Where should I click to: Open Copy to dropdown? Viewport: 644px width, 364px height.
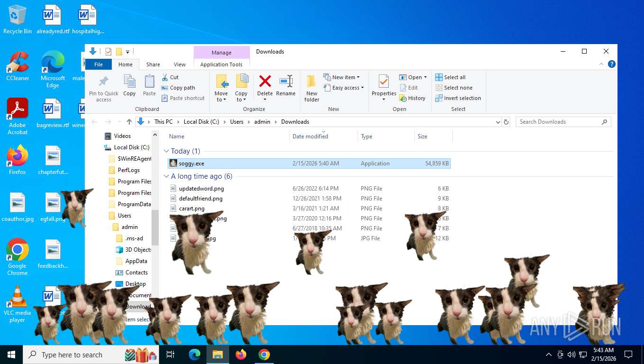point(241,88)
